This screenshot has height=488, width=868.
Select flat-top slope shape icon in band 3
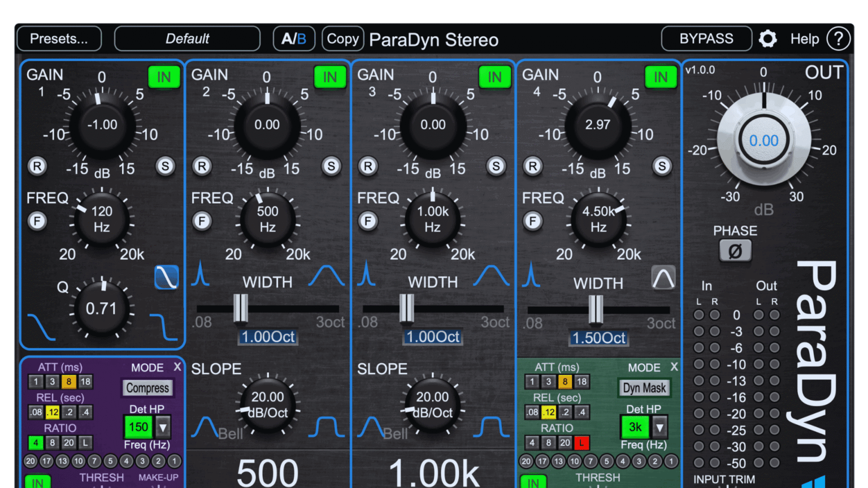point(491,428)
